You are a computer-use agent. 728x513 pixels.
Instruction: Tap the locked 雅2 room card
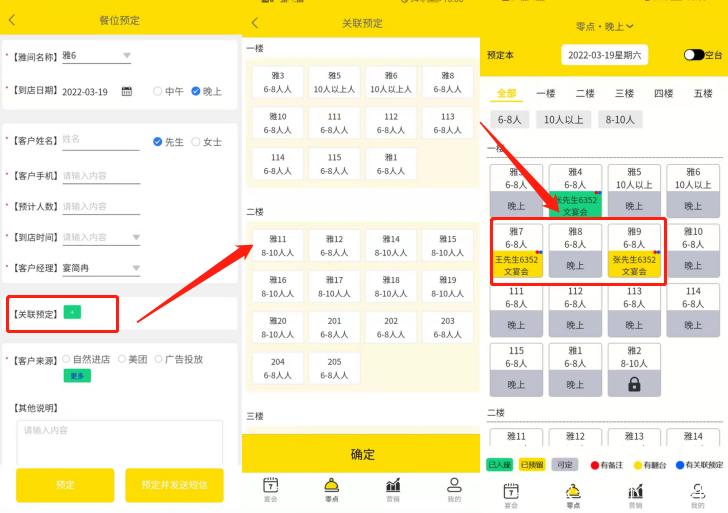click(x=634, y=370)
